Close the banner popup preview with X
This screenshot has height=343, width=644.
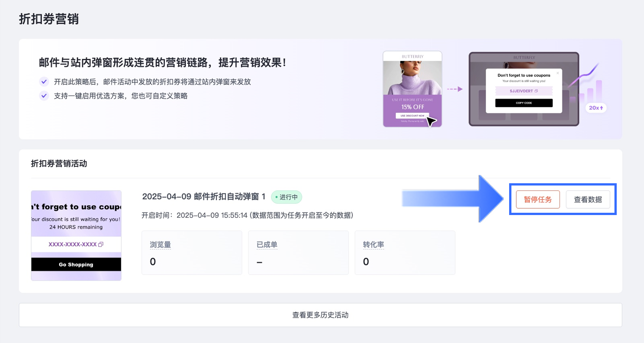558,73
